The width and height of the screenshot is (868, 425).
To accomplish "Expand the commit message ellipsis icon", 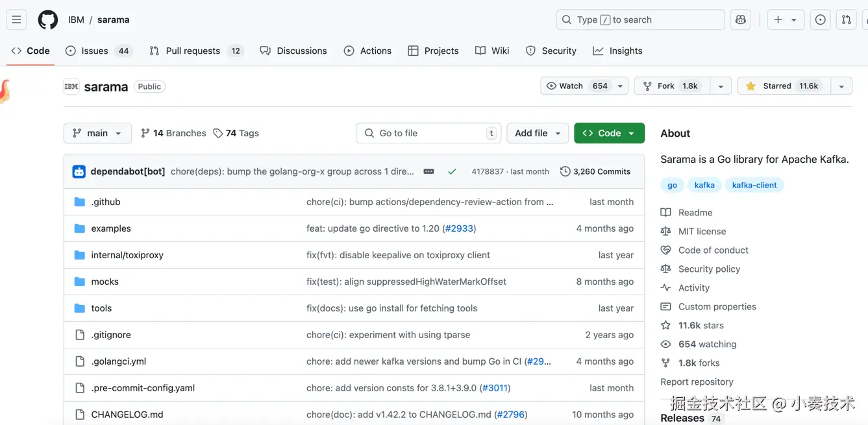I will pos(428,172).
